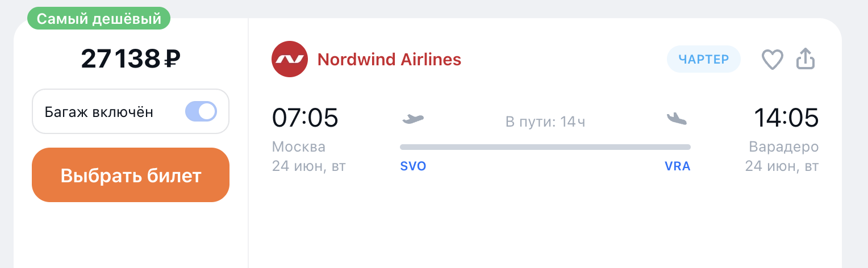Click the 14:05 arrival time
This screenshot has height=268, width=868.
[x=786, y=118]
